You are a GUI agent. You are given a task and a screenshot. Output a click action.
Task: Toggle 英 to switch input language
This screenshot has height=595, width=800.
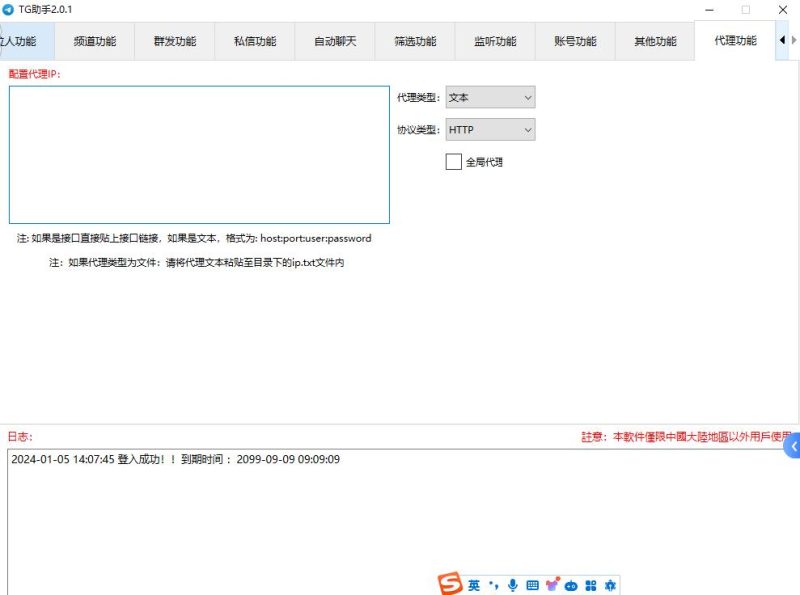476,585
